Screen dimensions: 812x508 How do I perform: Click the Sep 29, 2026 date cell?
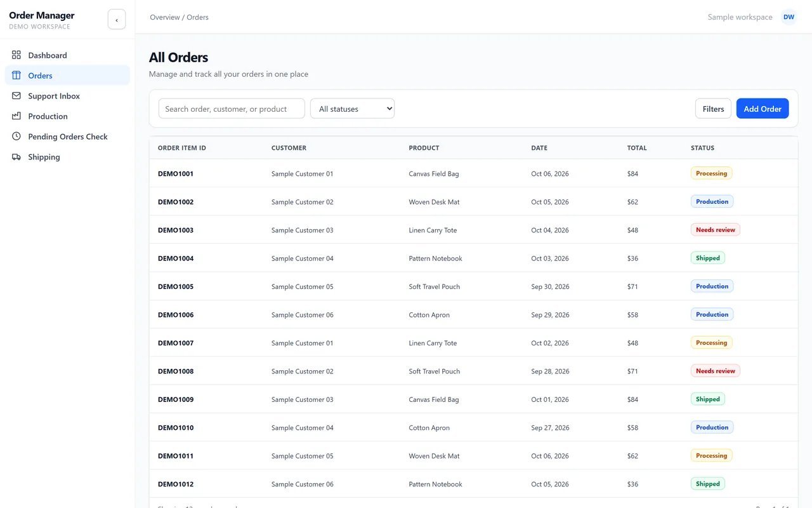[550, 315]
